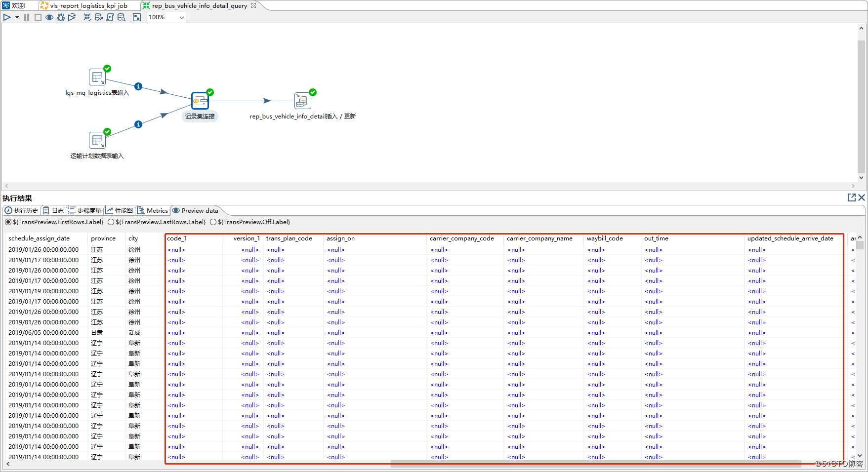Image resolution: width=868 pixels, height=472 pixels.
Task: Open the vls_report_logistics_kpi job tab
Action: 83,5
